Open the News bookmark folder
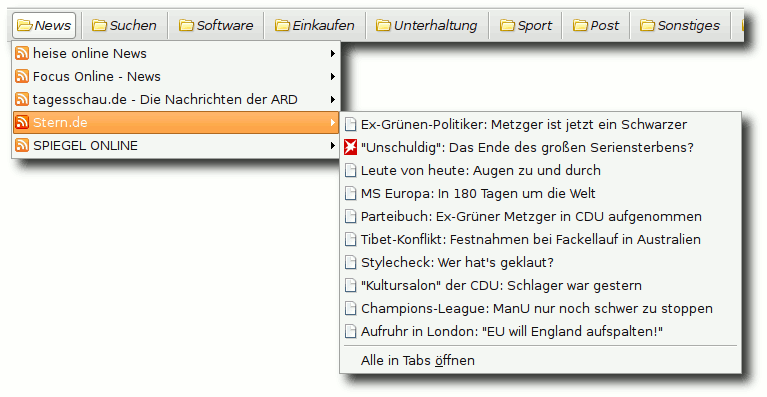Image resolution: width=767 pixels, height=397 pixels. (x=44, y=25)
